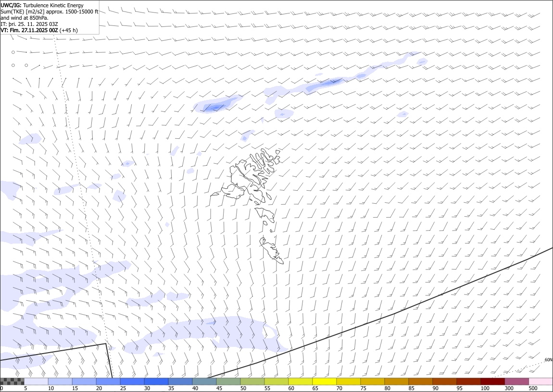
Task: Click the legend value label '70'
Action: [x=339, y=389]
